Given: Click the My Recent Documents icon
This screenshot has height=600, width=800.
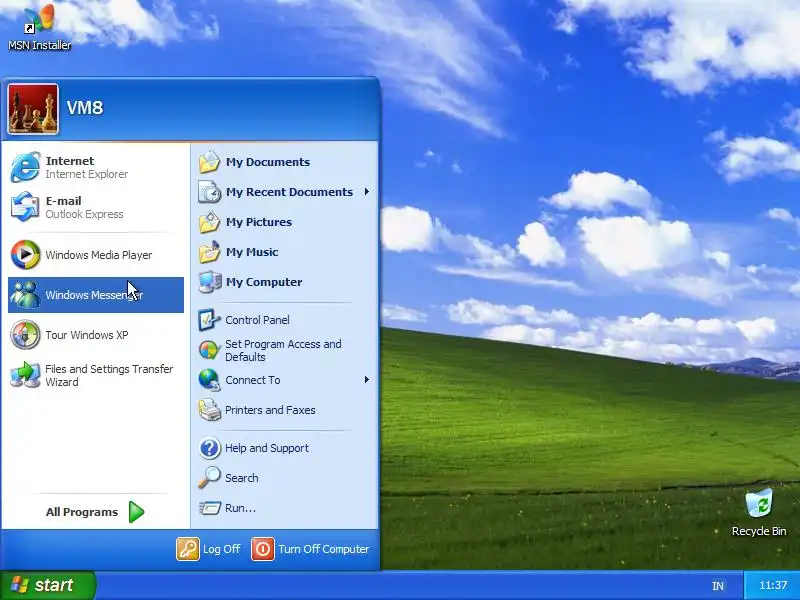Looking at the screenshot, I should 209,192.
